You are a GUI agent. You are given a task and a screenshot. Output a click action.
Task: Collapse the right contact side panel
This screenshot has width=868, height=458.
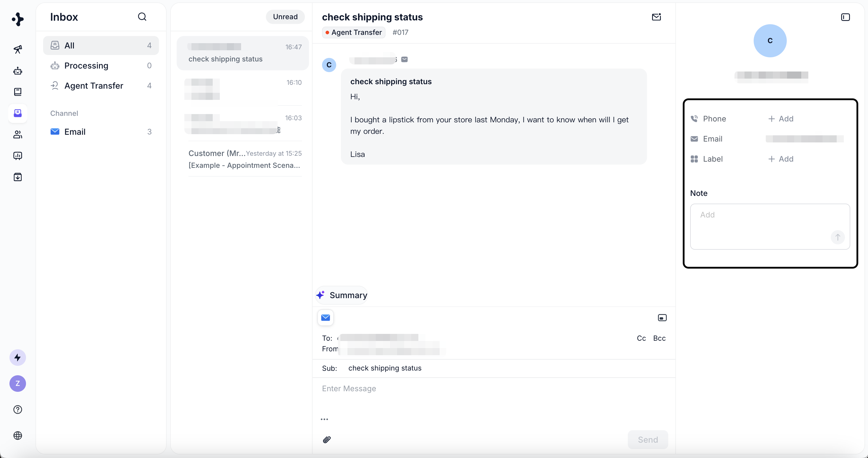click(x=845, y=17)
